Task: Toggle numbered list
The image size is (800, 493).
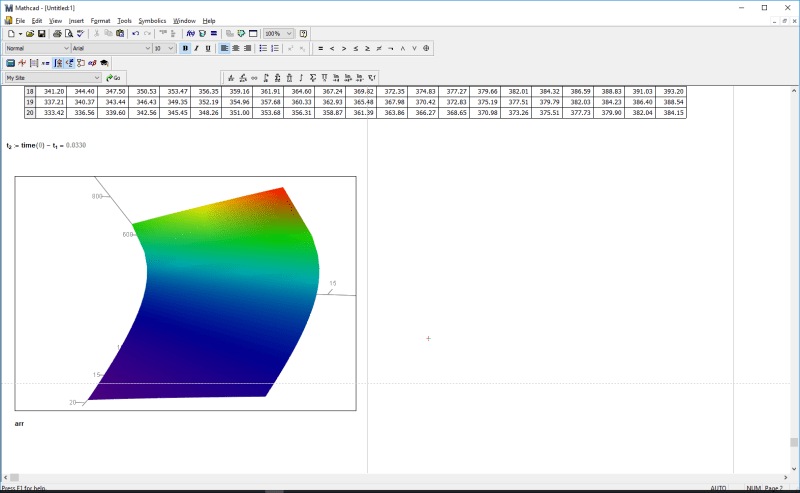Action: (275, 48)
